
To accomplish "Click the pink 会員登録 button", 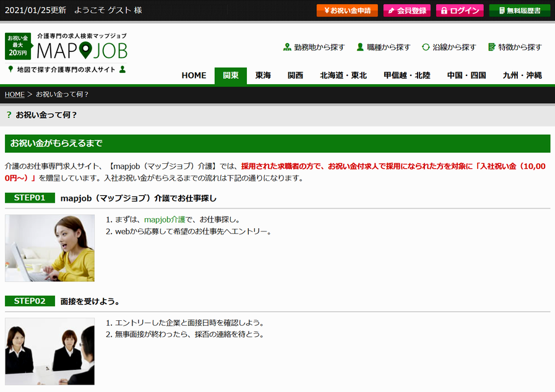I will (x=407, y=11).
